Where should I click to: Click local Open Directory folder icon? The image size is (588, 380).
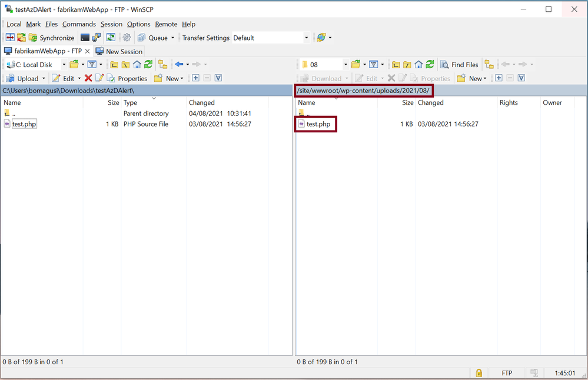click(x=74, y=65)
